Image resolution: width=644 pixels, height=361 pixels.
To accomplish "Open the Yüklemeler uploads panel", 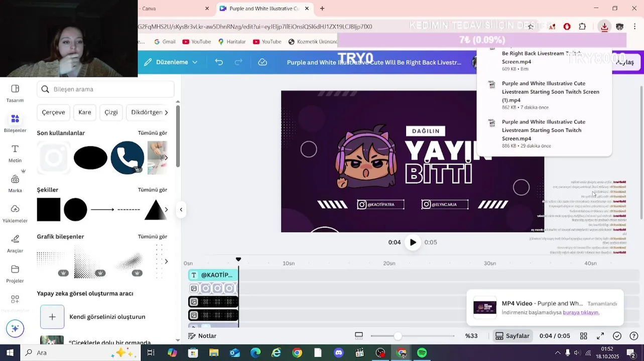I will click(15, 214).
